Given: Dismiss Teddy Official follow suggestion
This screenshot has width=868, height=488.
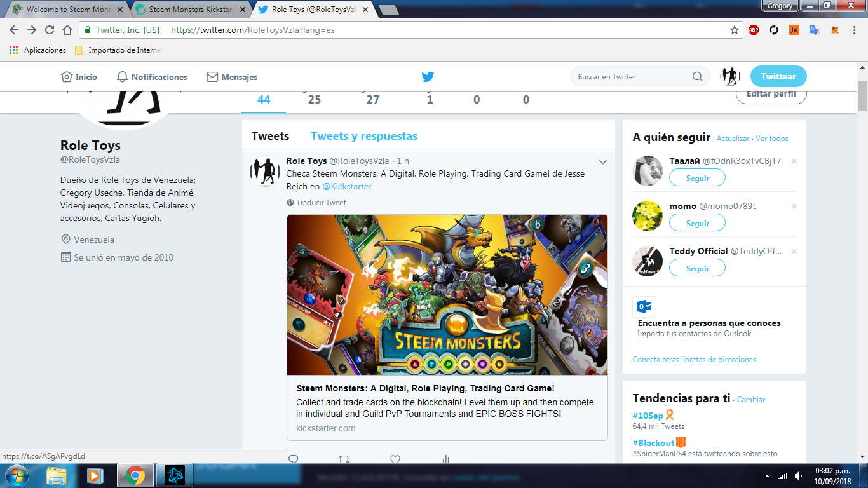Looking at the screenshot, I should [794, 252].
